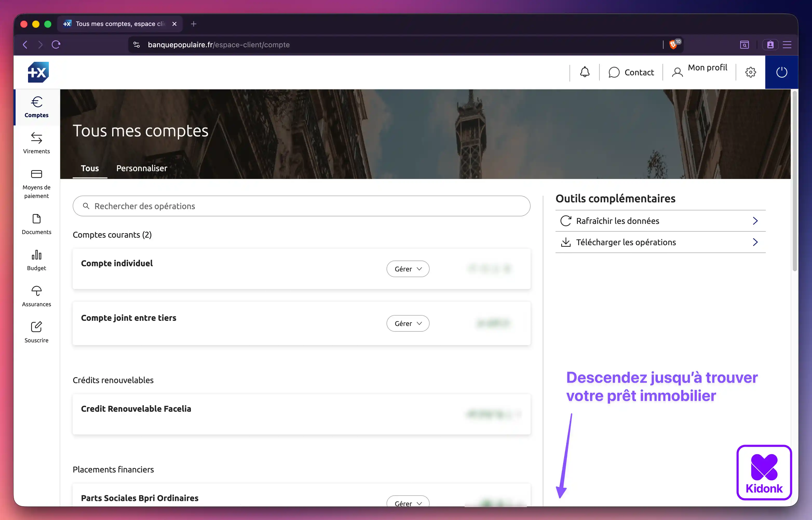Open the browser sidebar panel icon
Image resolution: width=812 pixels, height=520 pixels.
(x=745, y=45)
